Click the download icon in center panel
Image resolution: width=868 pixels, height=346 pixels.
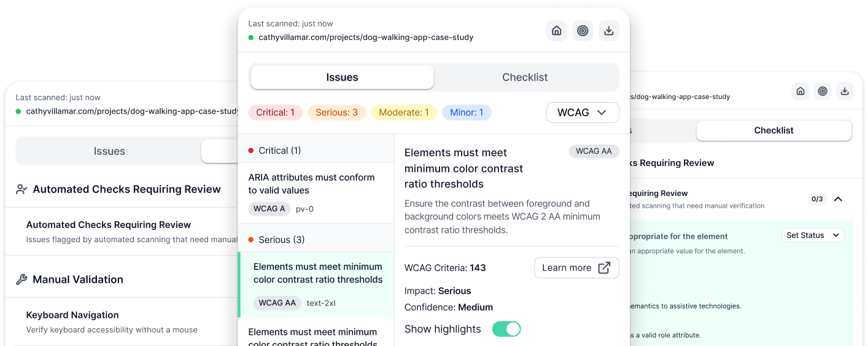608,31
